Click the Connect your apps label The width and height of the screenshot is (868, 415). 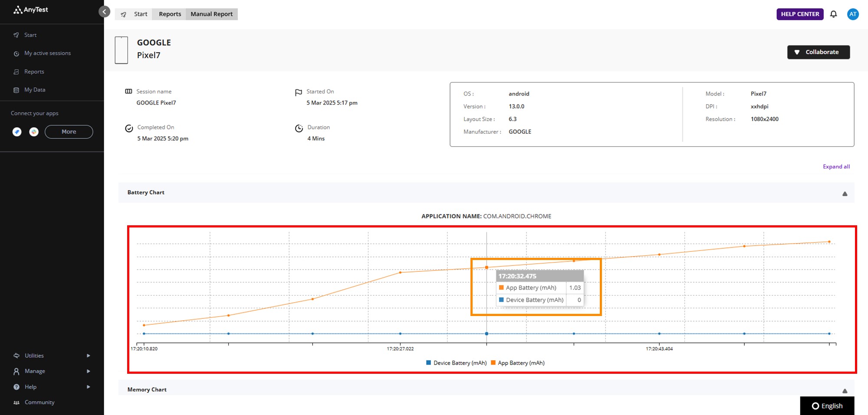tap(35, 113)
